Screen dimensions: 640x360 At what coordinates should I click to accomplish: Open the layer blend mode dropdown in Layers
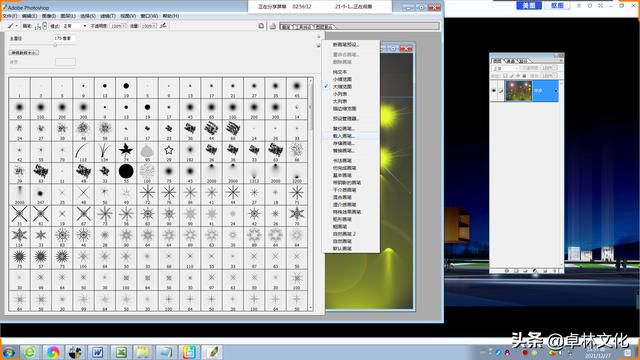pyautogui.click(x=505, y=69)
